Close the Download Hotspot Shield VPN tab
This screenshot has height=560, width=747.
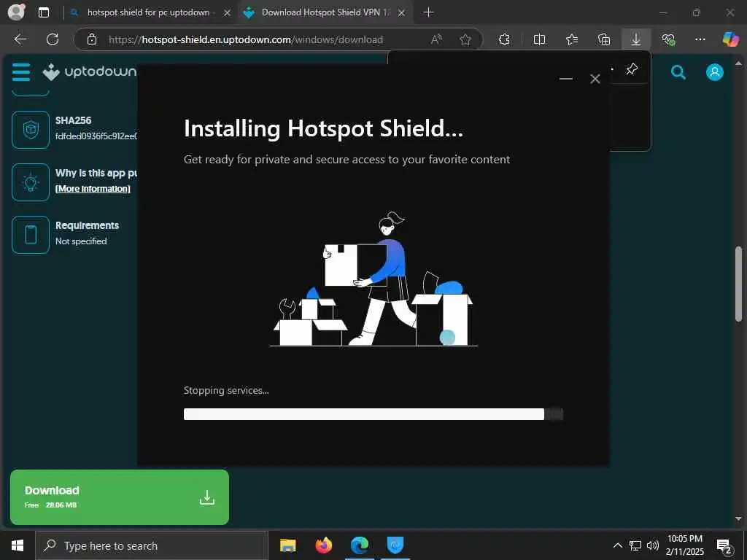tap(402, 13)
